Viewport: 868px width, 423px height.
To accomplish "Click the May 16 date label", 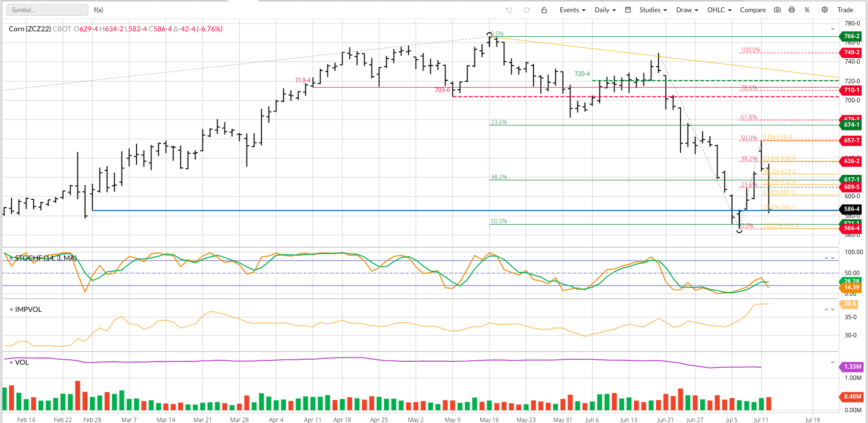I will click(x=489, y=420).
